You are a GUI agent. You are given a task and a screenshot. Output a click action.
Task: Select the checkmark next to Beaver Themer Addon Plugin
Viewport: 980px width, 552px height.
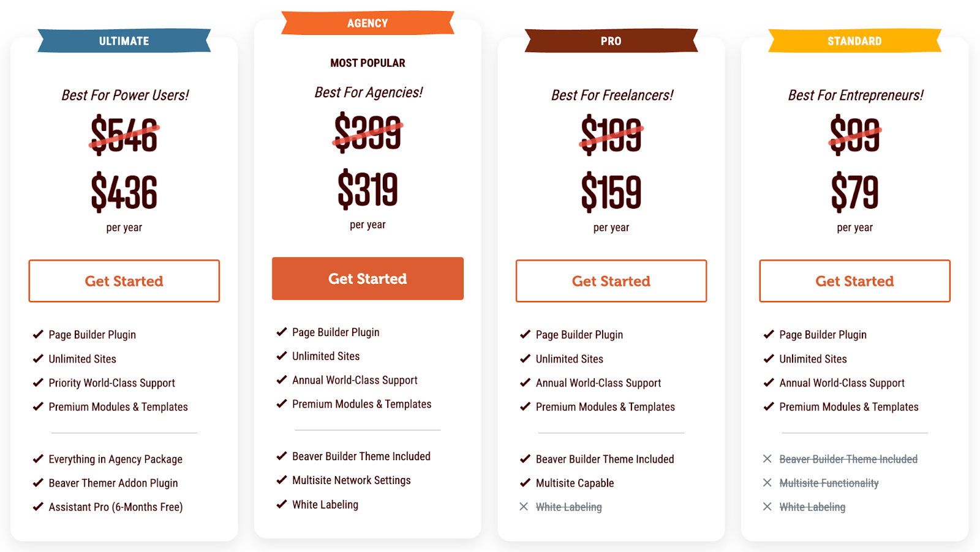37,483
